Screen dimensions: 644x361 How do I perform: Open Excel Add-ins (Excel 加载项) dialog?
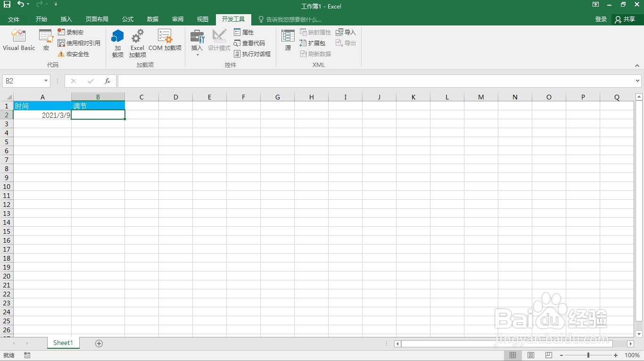138,43
